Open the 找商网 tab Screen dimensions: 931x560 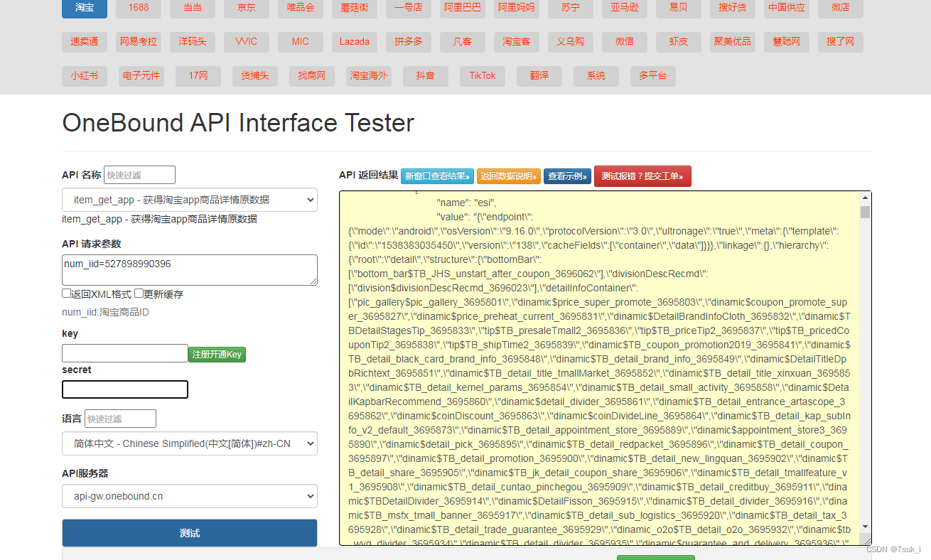point(312,76)
